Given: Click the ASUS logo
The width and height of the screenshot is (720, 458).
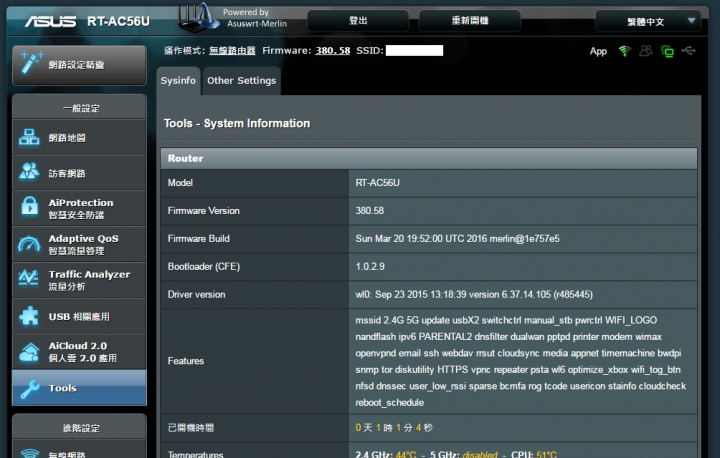Looking at the screenshot, I should pyautogui.click(x=51, y=21).
